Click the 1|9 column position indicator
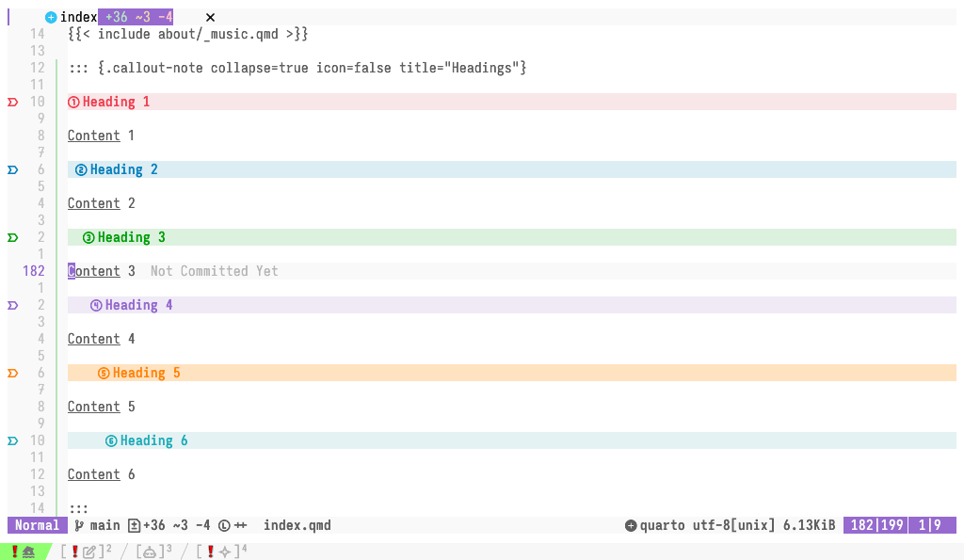 pyautogui.click(x=933, y=525)
